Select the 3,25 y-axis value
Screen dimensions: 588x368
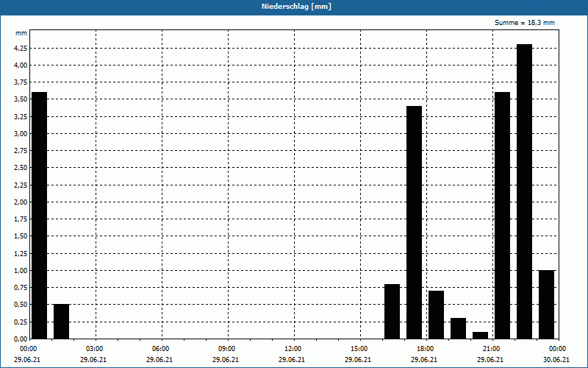pos(21,117)
